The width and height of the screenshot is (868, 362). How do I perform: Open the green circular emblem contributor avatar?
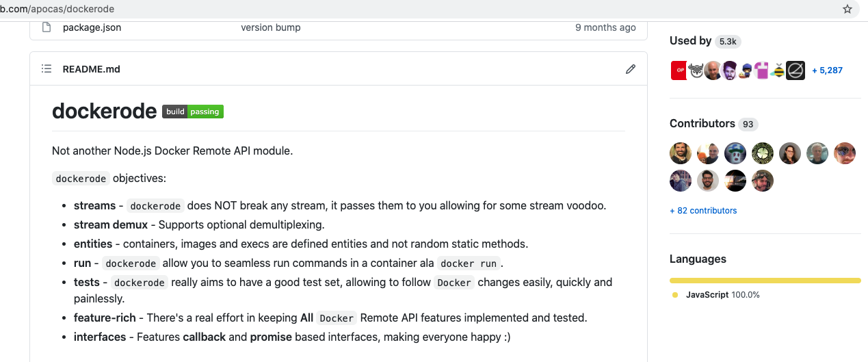point(763,153)
